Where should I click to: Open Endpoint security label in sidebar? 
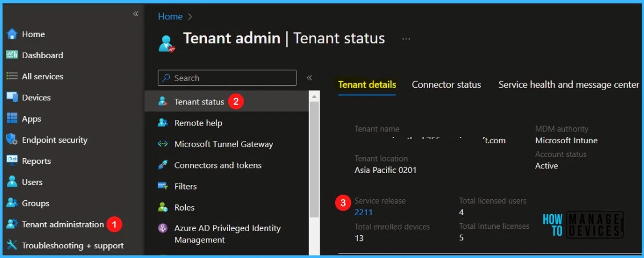click(x=55, y=140)
